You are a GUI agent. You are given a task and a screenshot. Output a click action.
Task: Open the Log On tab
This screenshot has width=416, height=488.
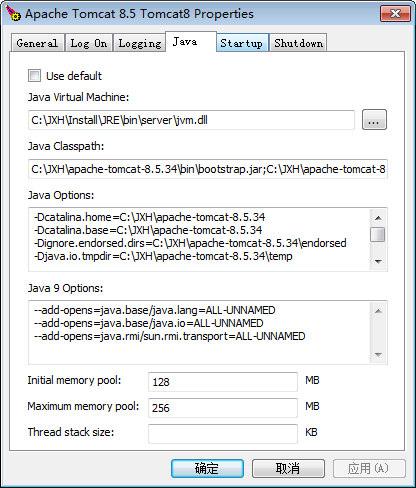[89, 43]
